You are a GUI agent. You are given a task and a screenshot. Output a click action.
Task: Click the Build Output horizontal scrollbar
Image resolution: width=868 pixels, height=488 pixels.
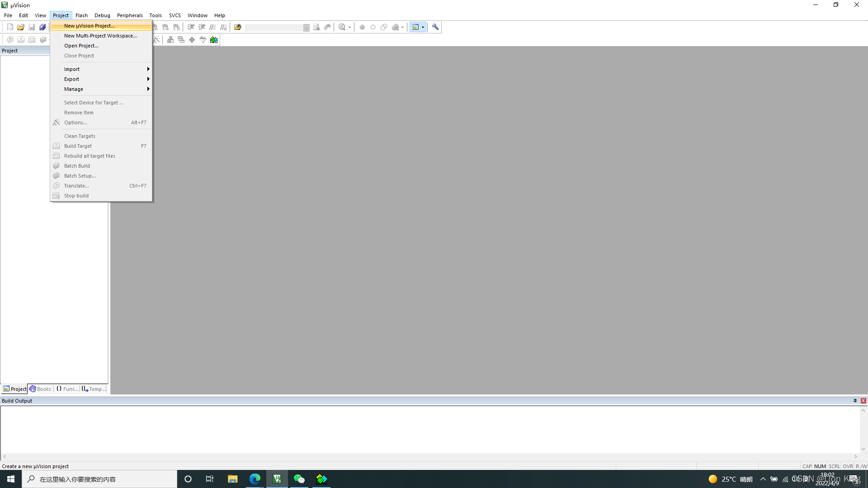click(x=429, y=457)
